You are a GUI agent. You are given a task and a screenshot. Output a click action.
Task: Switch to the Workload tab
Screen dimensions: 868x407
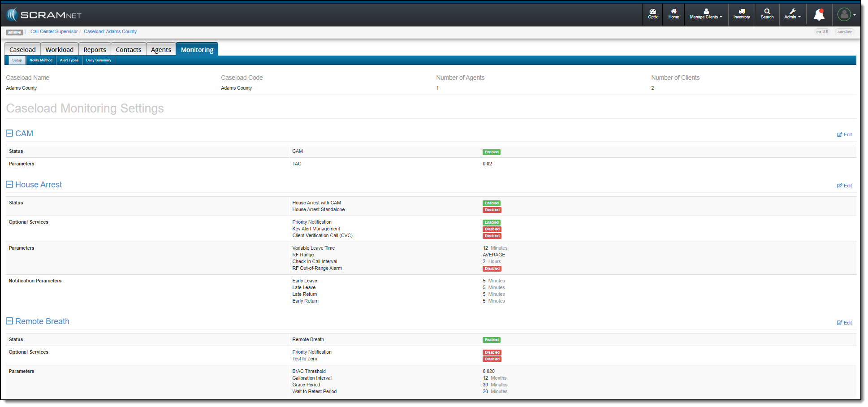pos(59,50)
